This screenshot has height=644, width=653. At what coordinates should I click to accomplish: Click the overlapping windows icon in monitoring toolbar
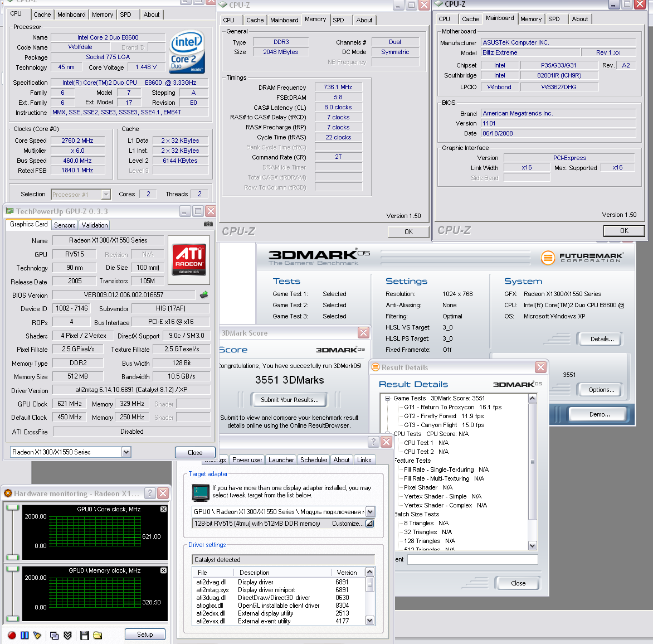[54, 635]
